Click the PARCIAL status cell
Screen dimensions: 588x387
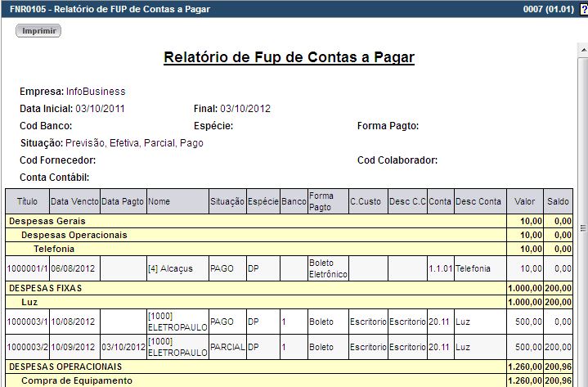(x=227, y=347)
